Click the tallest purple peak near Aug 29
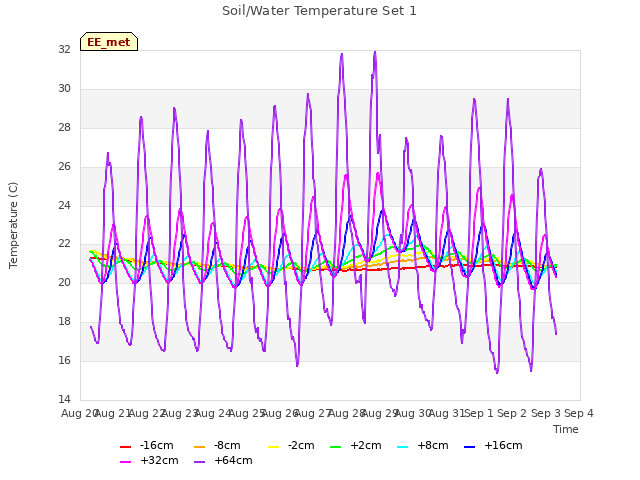 (375, 52)
